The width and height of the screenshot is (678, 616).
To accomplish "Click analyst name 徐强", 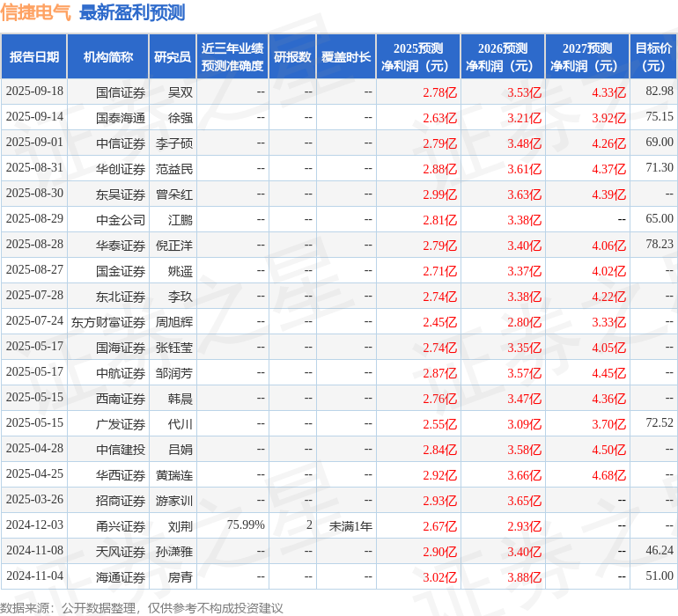I will [181, 118].
